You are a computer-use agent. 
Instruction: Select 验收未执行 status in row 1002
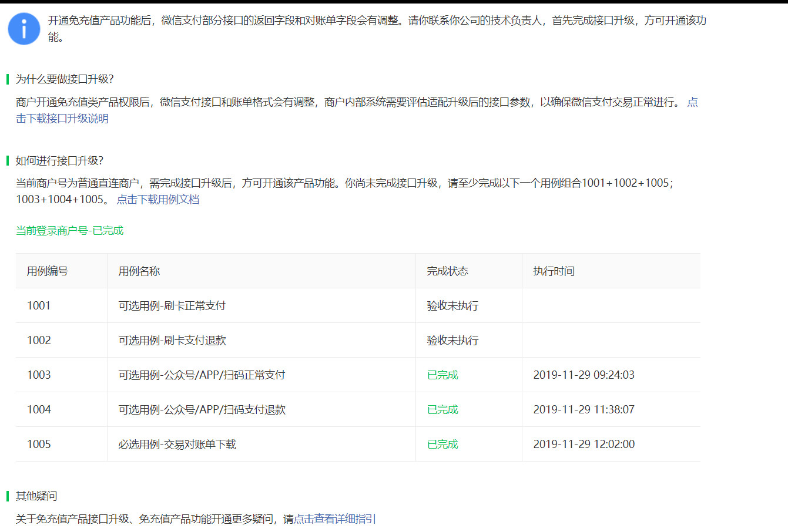pos(453,341)
